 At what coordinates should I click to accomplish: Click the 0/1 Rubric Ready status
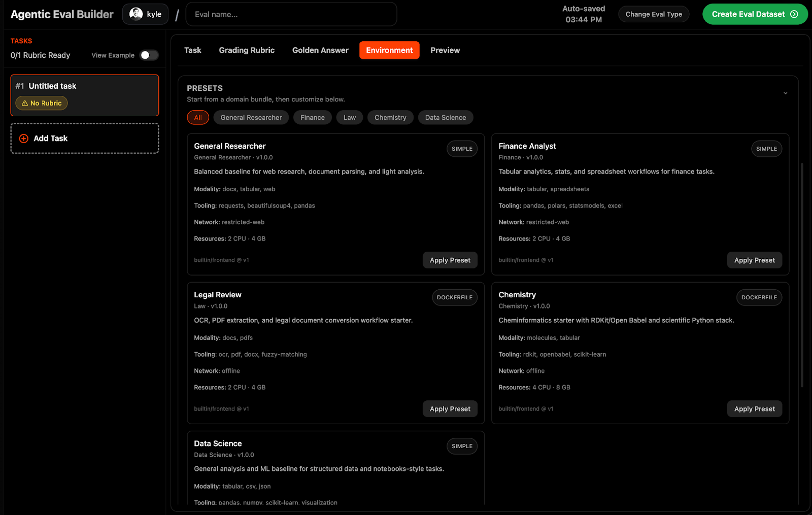(41, 55)
